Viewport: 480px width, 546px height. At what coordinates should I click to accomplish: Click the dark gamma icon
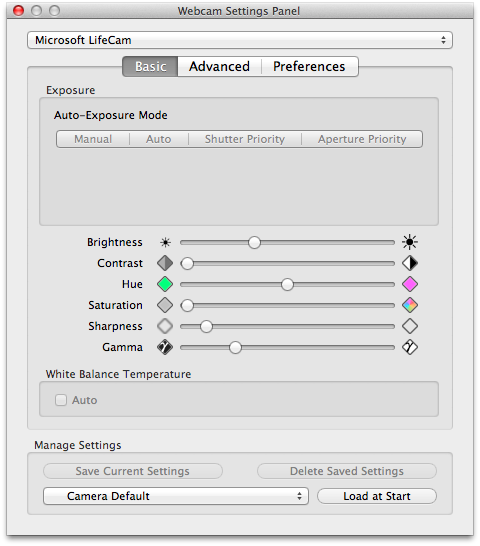(165, 347)
